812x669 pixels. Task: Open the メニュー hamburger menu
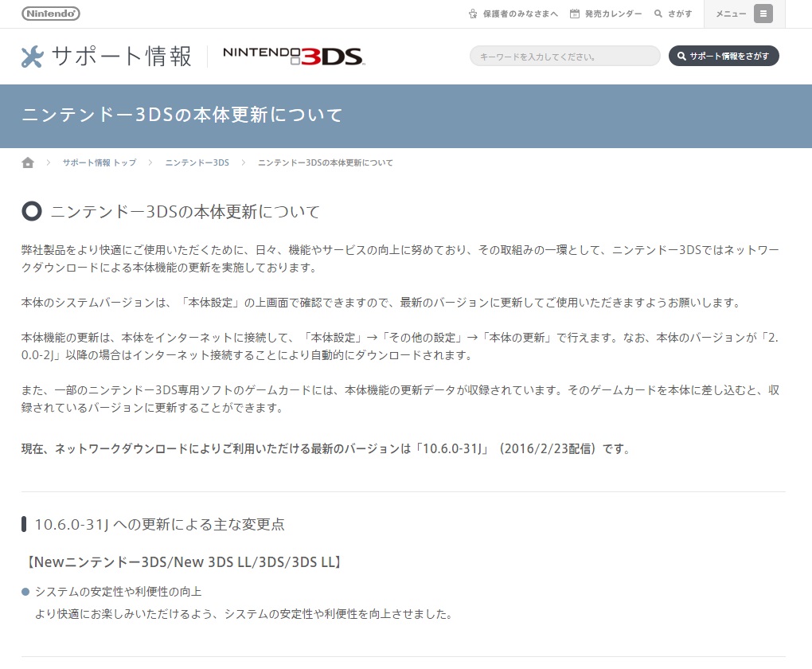click(744, 14)
